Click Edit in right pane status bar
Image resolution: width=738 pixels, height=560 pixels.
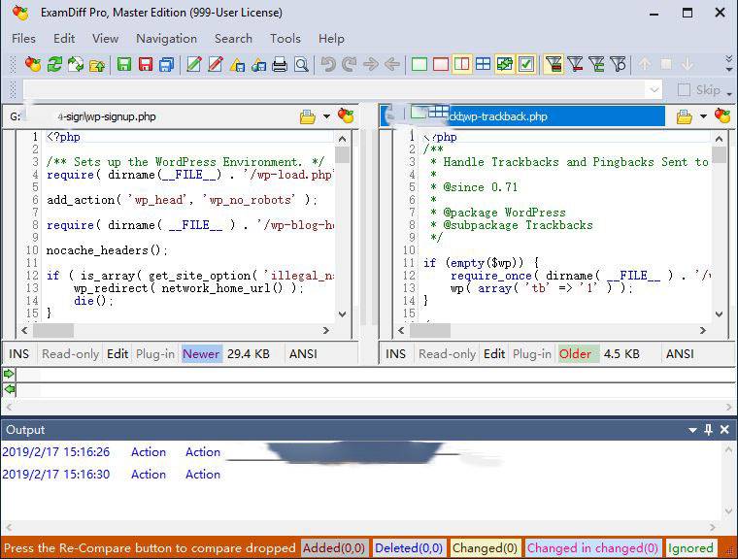tap(494, 354)
